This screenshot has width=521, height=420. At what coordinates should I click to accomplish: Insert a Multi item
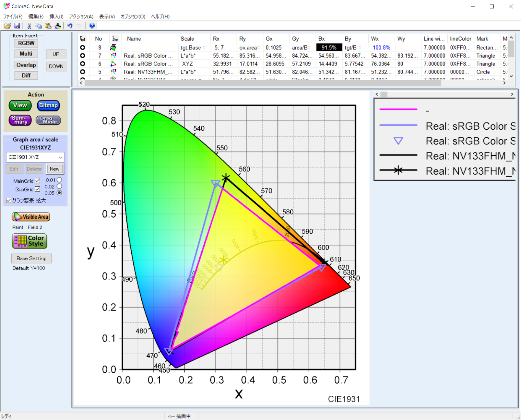click(x=26, y=54)
